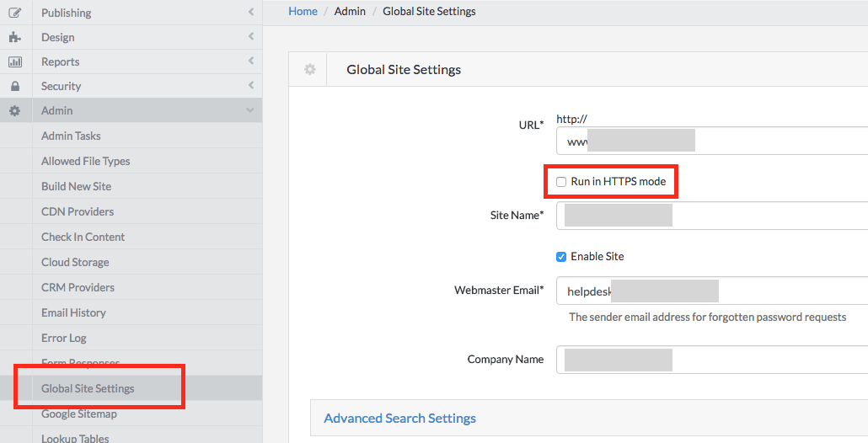Viewport: 868px width, 443px height.
Task: Click the gear icon beside Global Site Settings header
Action: pyautogui.click(x=309, y=70)
